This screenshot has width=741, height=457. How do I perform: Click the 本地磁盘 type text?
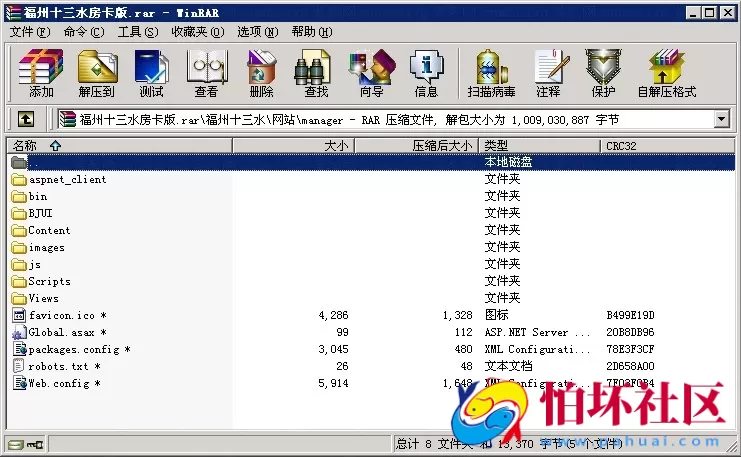click(x=508, y=163)
